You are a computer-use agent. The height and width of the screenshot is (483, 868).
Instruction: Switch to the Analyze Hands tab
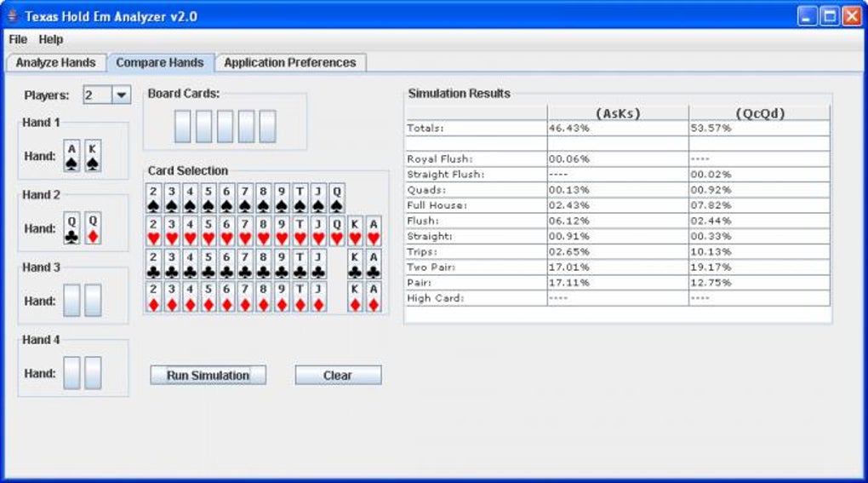point(55,62)
